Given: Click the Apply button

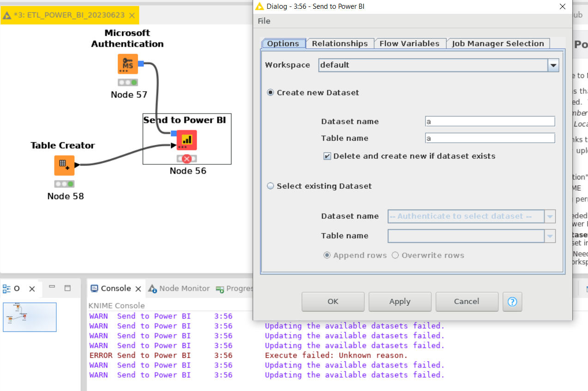Looking at the screenshot, I should [400, 301].
